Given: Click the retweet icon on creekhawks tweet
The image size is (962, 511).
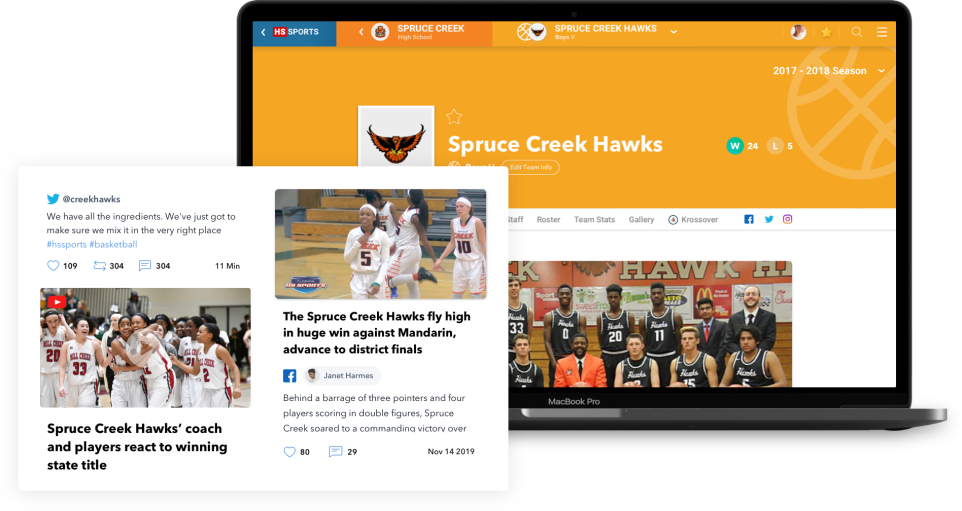Looking at the screenshot, I should (99, 266).
